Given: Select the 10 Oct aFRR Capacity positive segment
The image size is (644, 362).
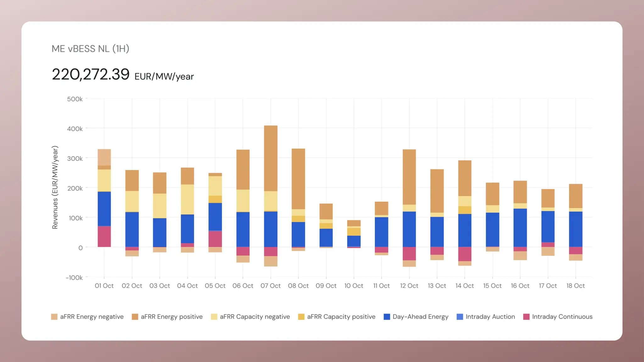Looking at the screenshot, I should pyautogui.click(x=354, y=232).
